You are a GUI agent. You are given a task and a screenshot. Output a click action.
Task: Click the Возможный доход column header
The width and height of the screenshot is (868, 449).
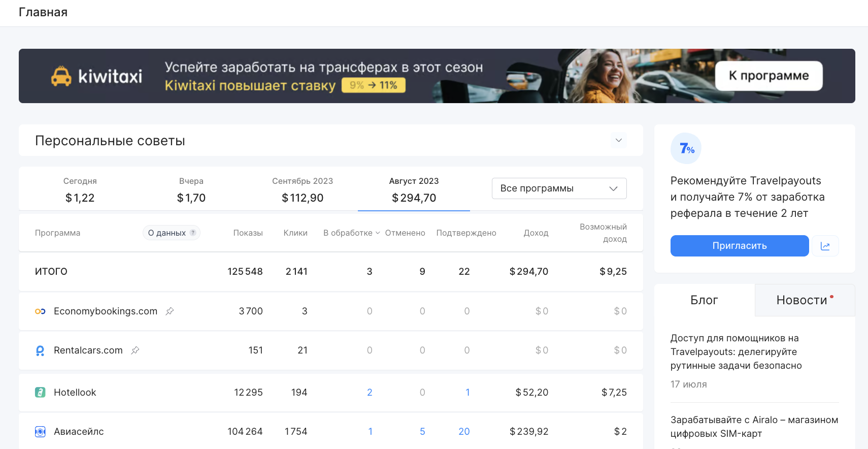point(603,233)
